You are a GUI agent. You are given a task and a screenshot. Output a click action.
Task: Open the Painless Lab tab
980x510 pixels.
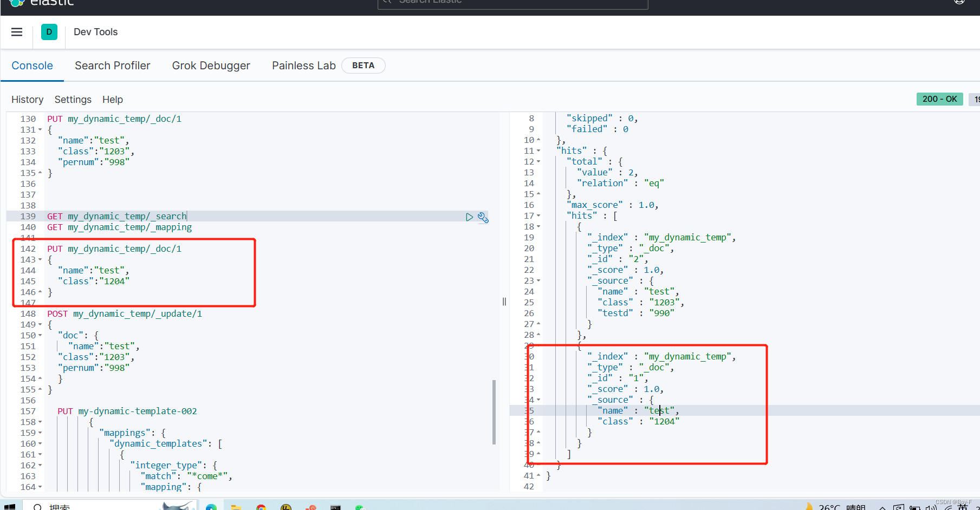(x=303, y=66)
